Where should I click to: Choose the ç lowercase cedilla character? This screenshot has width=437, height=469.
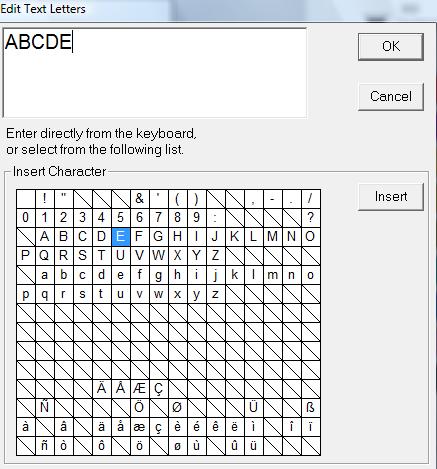[x=159, y=427]
